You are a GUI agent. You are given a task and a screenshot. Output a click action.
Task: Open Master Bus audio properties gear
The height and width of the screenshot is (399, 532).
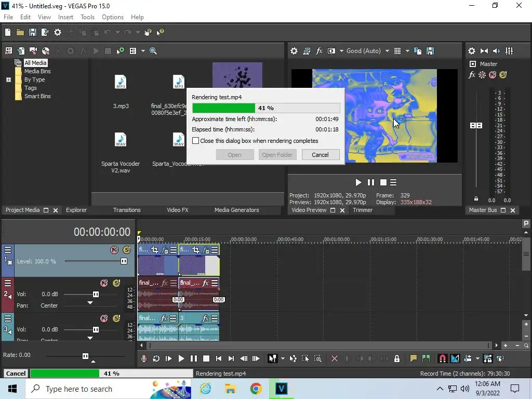coord(472,51)
